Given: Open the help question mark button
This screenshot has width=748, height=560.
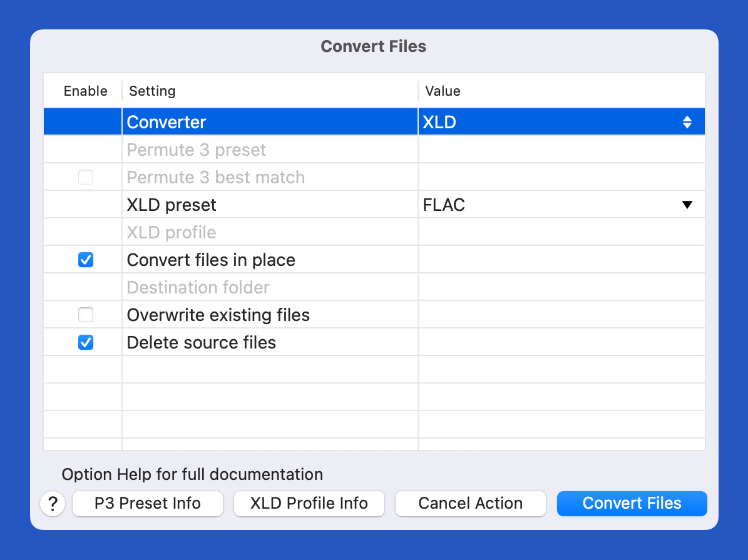Looking at the screenshot, I should [x=53, y=504].
